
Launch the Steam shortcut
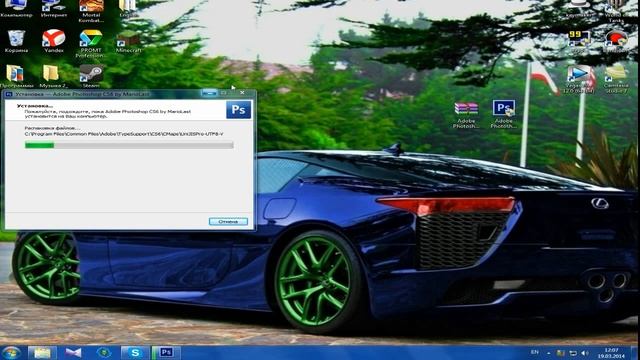[x=91, y=76]
